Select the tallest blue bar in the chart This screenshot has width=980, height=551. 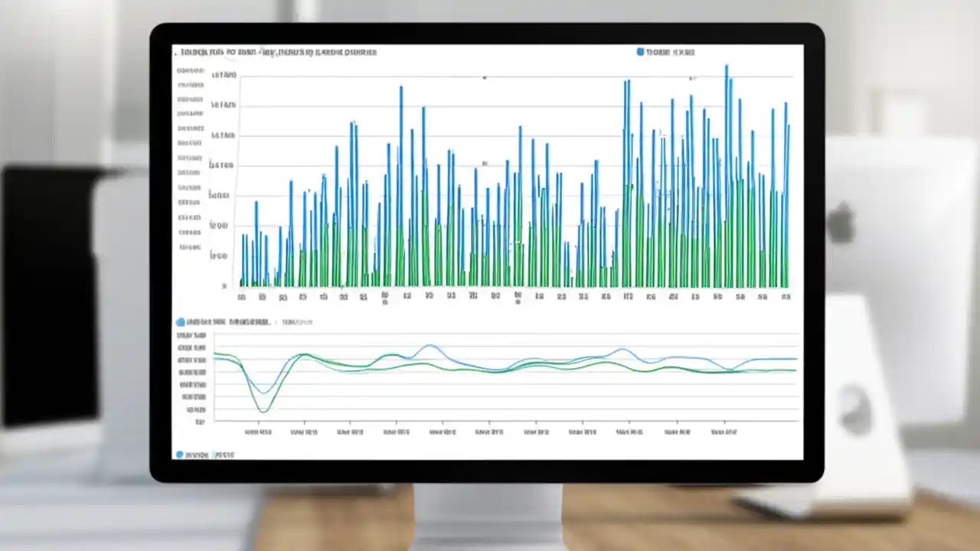(x=726, y=176)
